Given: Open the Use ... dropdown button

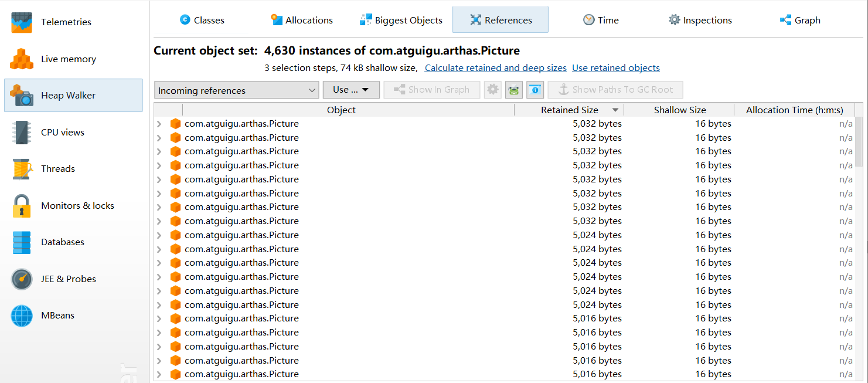Looking at the screenshot, I should point(351,90).
